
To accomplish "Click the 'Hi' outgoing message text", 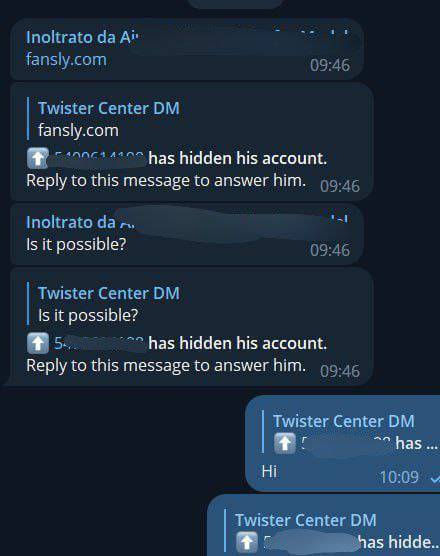I will 269,472.
